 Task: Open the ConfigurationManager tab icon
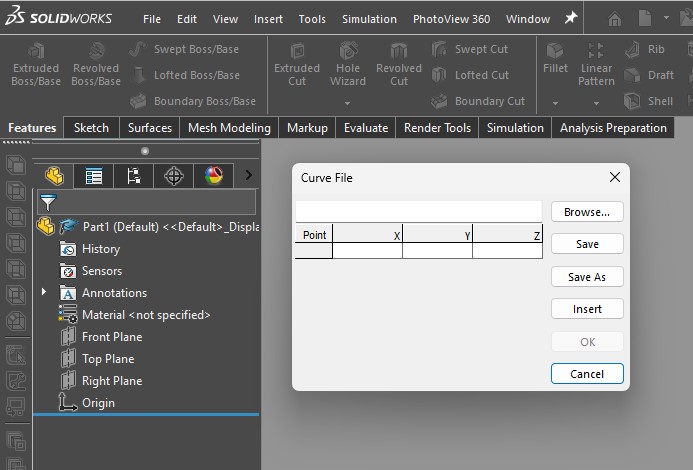(x=133, y=176)
